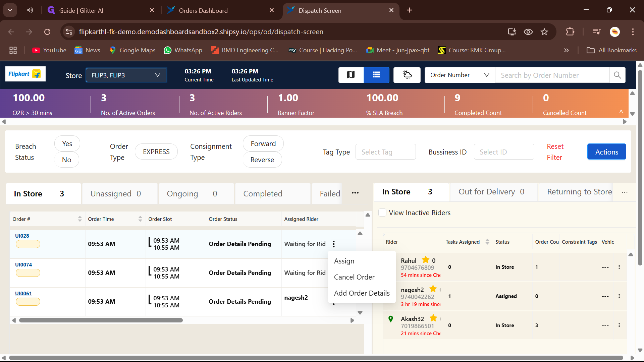Open the Store FLIP3 dropdown
This screenshot has height=362, width=644.
tap(126, 75)
